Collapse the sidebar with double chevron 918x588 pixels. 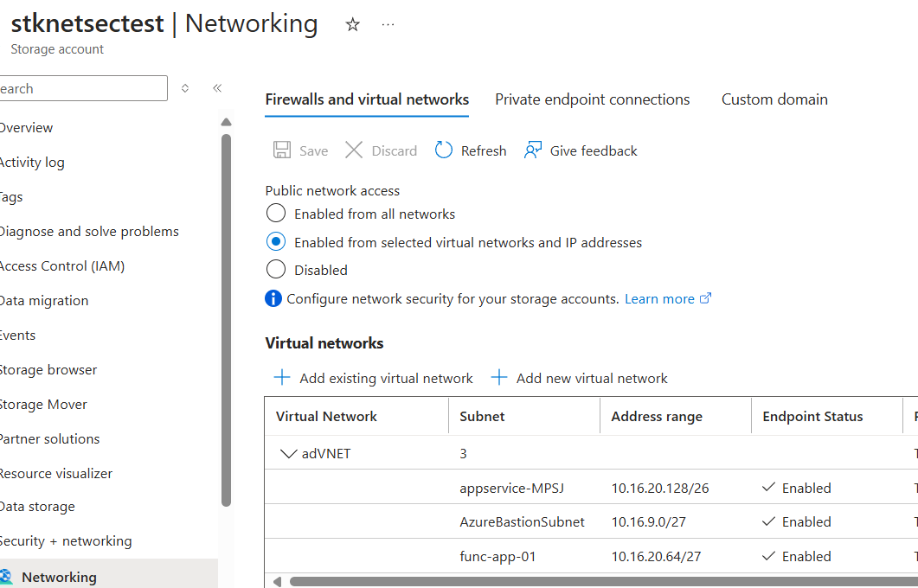point(217,88)
